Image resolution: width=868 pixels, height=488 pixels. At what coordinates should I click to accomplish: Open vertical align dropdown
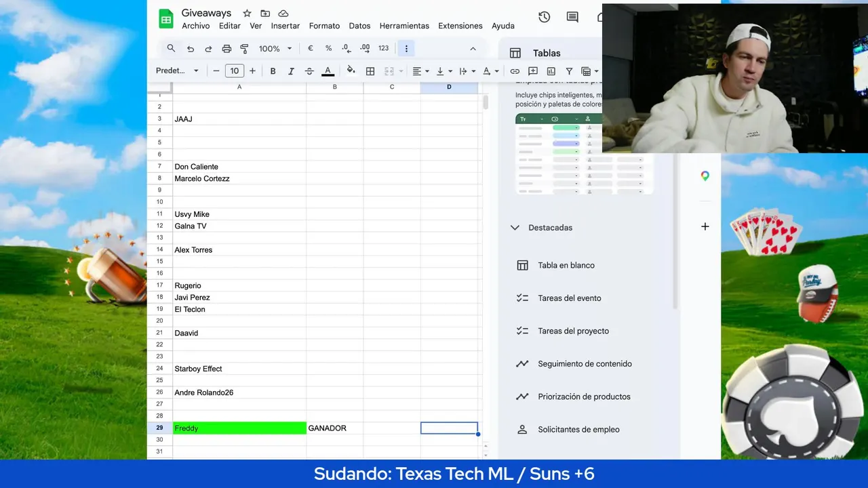[x=444, y=71]
